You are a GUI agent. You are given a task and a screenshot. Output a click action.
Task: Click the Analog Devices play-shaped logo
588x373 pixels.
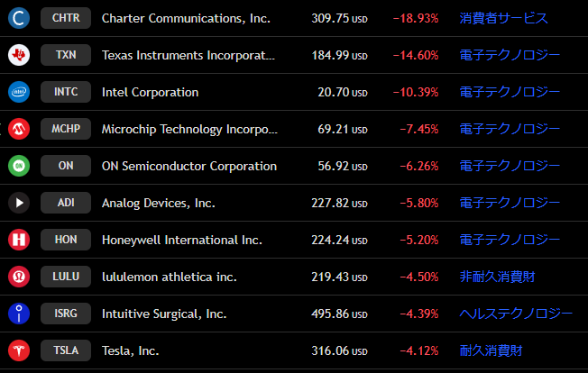pos(19,203)
